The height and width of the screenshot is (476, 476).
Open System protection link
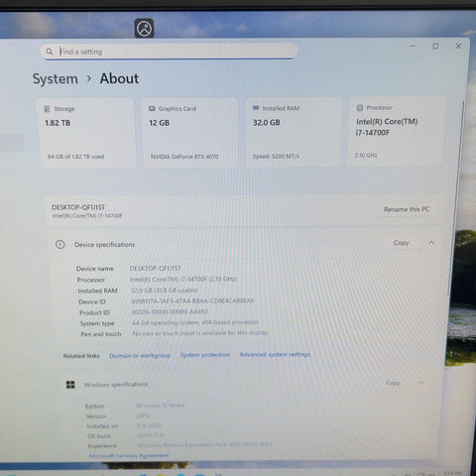coord(205,355)
